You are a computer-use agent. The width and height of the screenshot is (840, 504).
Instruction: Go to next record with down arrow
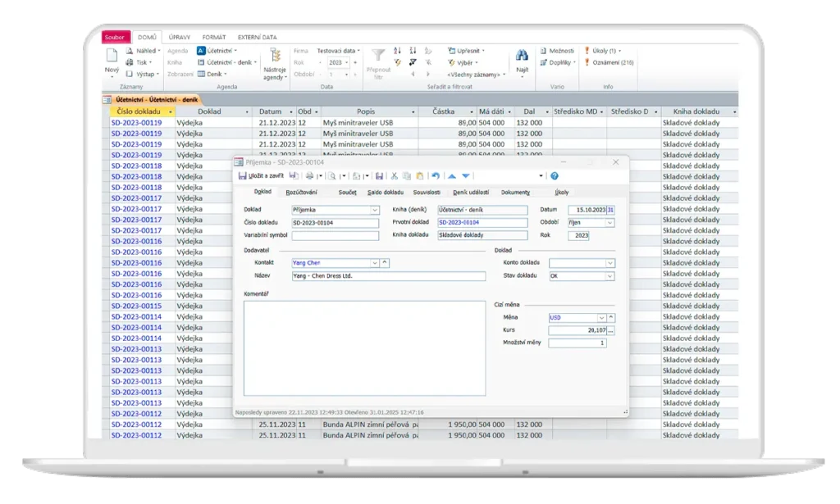point(466,175)
